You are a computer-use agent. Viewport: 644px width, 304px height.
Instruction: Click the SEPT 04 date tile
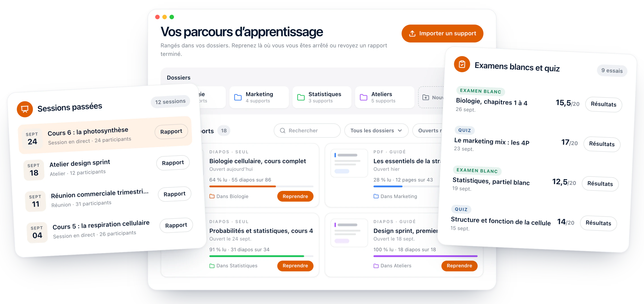point(37,232)
